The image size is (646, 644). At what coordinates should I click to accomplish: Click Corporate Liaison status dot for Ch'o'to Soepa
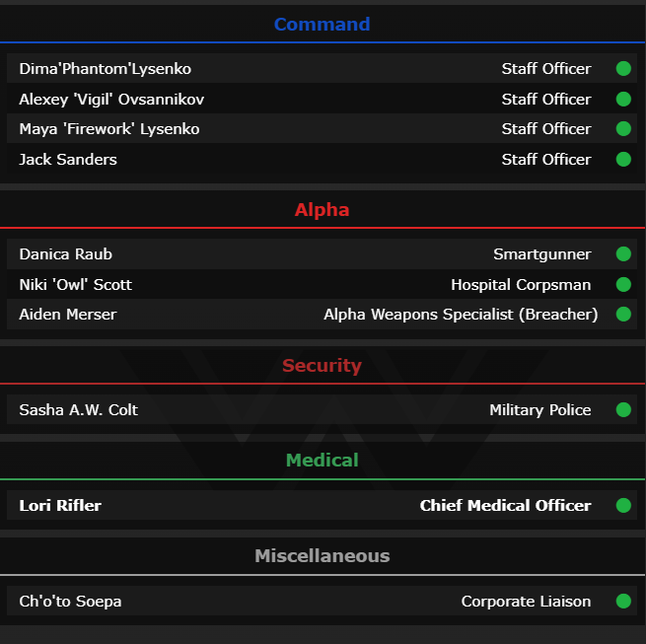(623, 601)
